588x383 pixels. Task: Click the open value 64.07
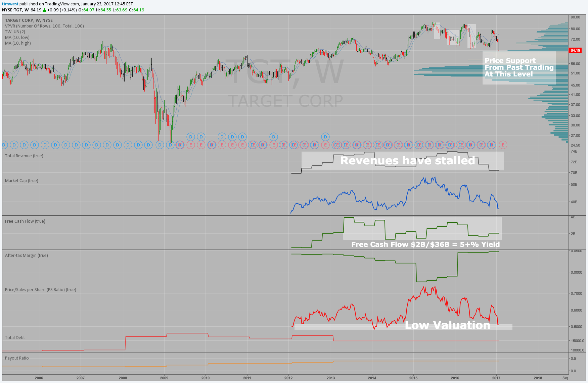tap(89, 10)
